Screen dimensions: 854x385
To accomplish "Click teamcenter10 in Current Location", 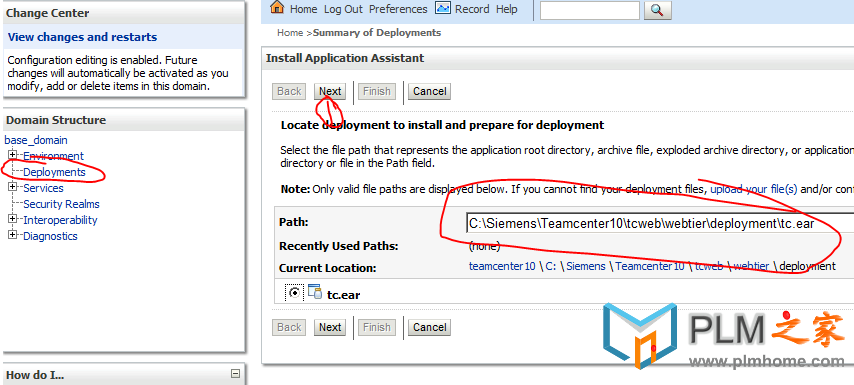I will pyautogui.click(x=502, y=266).
